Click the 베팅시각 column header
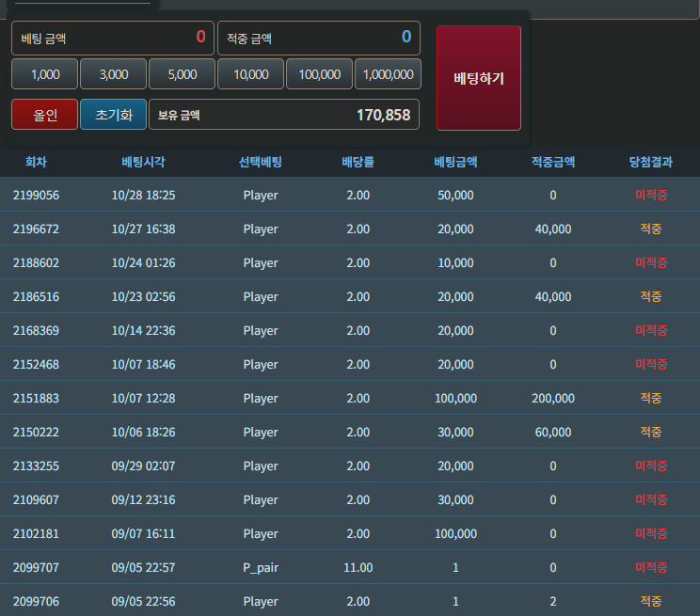Viewport: 700px width, 616px height. (x=143, y=162)
